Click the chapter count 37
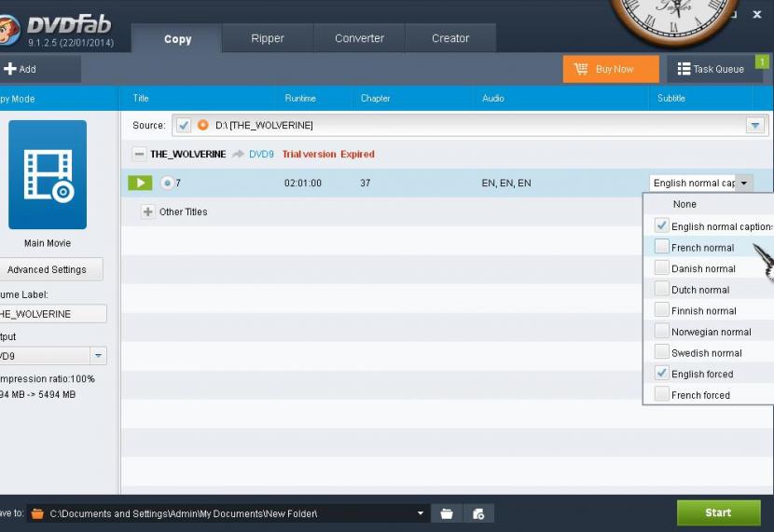774x532 pixels. [x=365, y=183]
